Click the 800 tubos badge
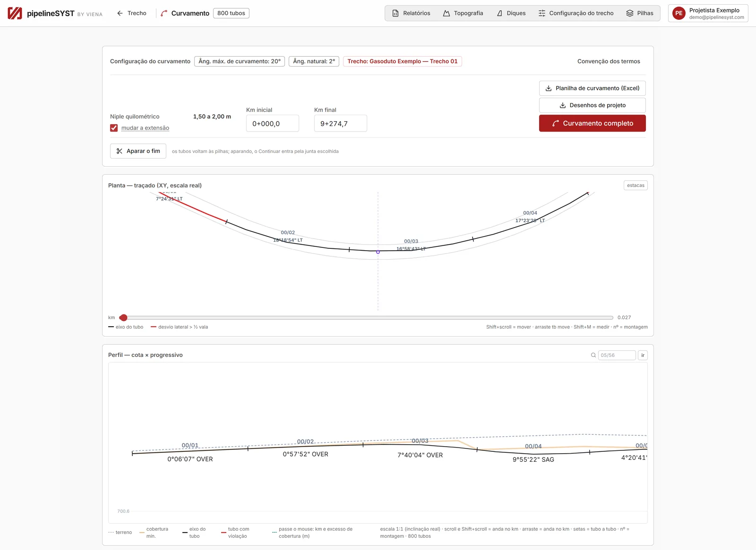 231,13
